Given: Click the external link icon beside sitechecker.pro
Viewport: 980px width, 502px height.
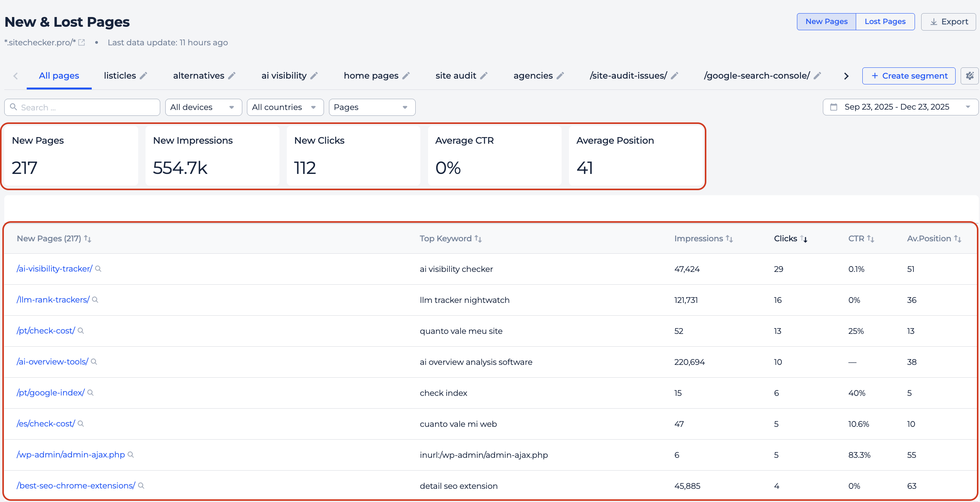Looking at the screenshot, I should click(82, 43).
